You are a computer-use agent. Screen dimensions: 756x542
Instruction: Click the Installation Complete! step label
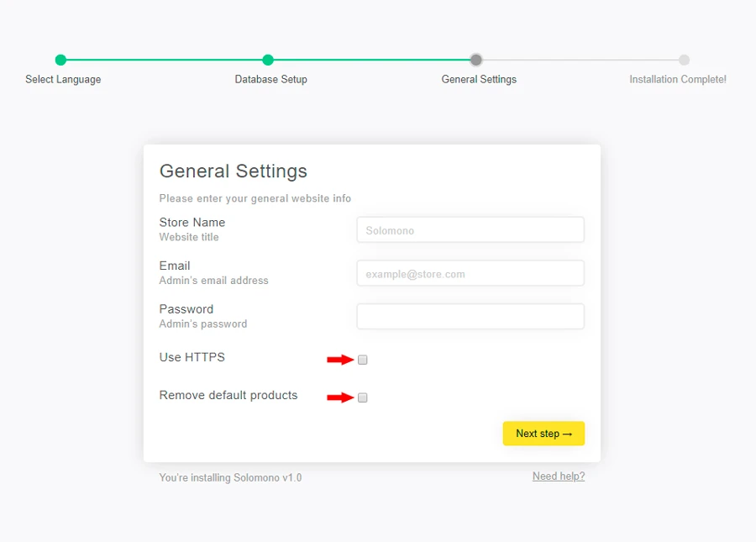coord(678,80)
